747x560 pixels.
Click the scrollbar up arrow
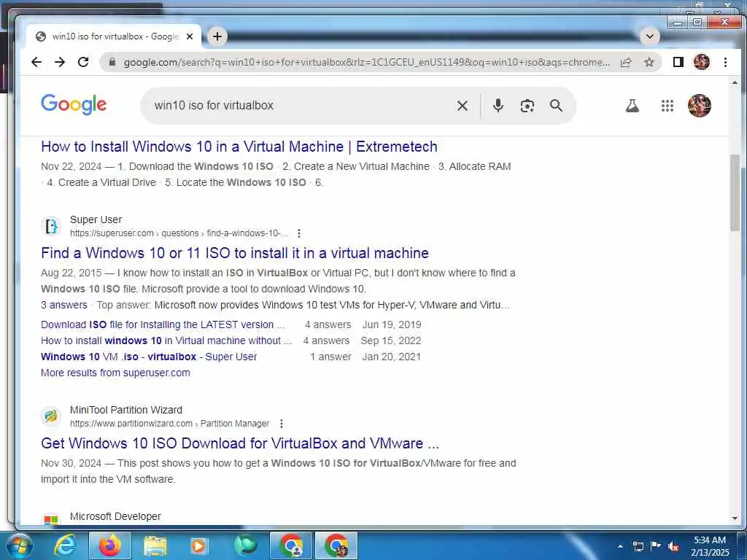tap(735, 83)
